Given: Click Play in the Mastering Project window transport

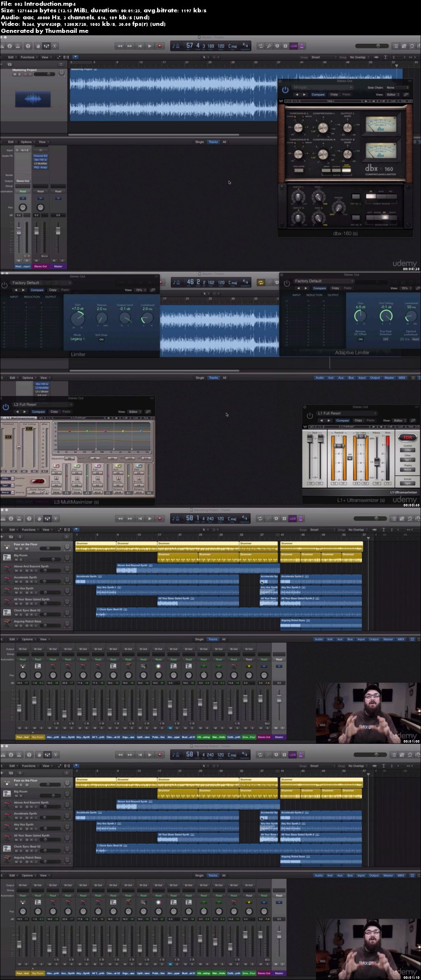Looking at the screenshot, I should (x=150, y=46).
